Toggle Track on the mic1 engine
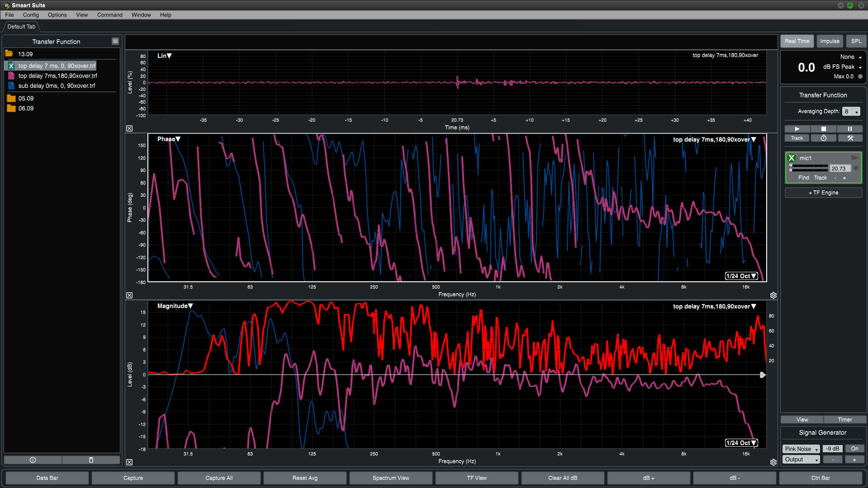 coord(820,178)
